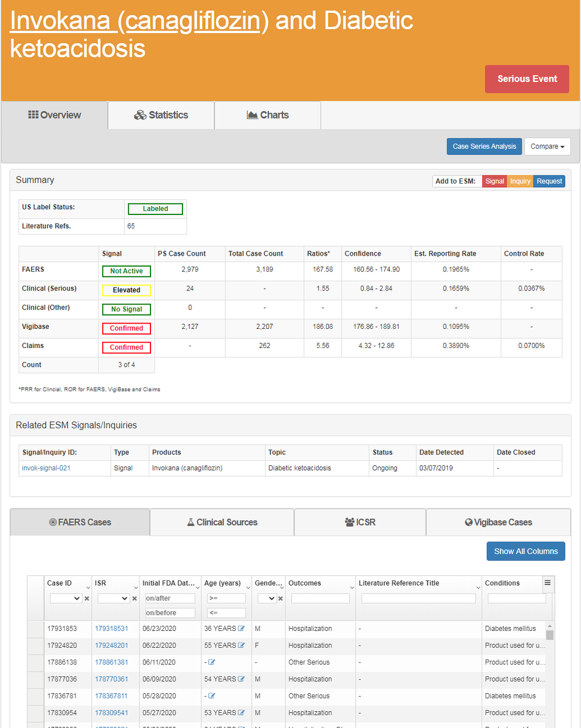Image resolution: width=581 pixels, height=728 pixels.
Task: Click the FAERS Not Active signal badge
Action: 126,271
